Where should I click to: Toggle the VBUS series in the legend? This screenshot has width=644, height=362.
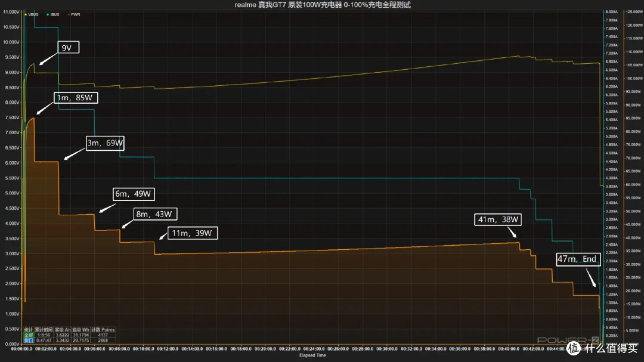pyautogui.click(x=32, y=14)
